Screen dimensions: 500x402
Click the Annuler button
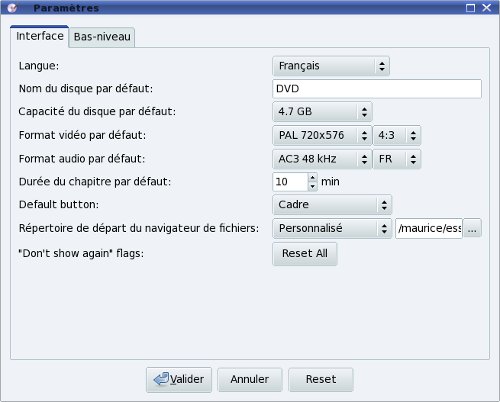click(x=250, y=379)
